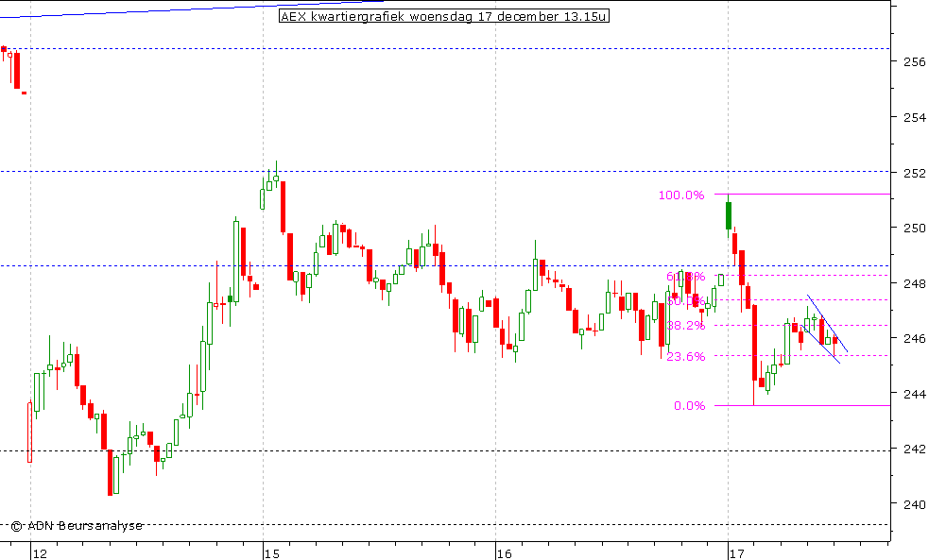The image size is (929, 560).
Task: Click the 38.2% Fibonacci retracement label
Action: point(685,326)
